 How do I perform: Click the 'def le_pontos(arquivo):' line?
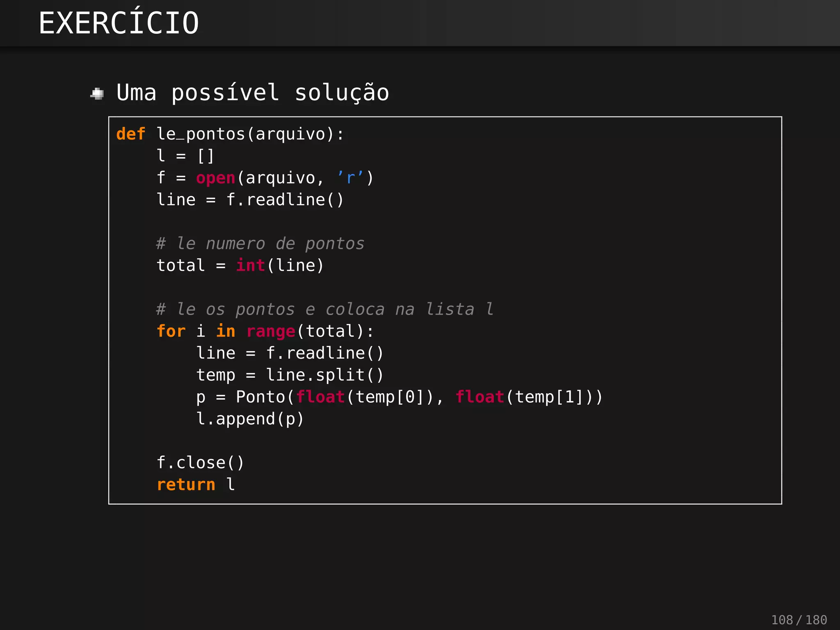[x=230, y=134]
